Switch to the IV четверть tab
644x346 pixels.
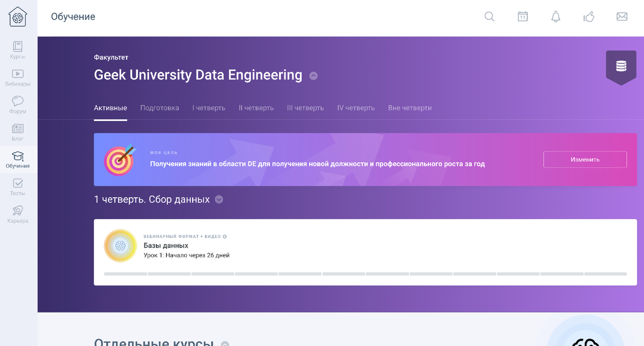(x=356, y=108)
